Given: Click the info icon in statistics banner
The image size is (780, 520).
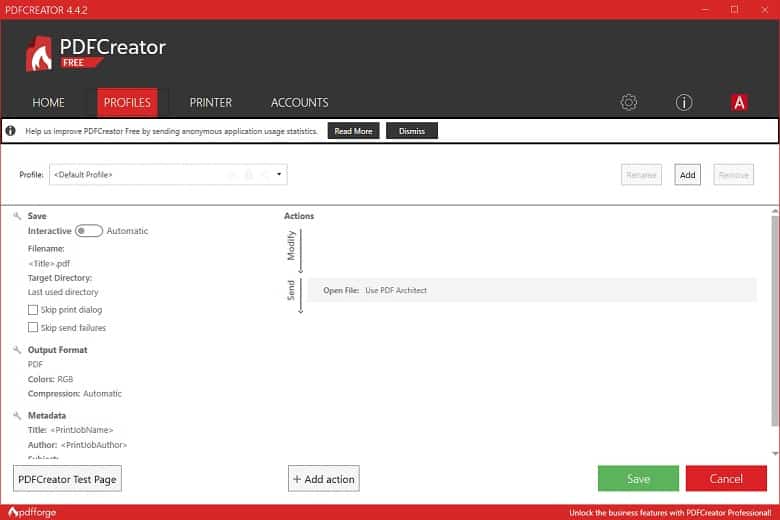Looking at the screenshot, I should [10, 131].
